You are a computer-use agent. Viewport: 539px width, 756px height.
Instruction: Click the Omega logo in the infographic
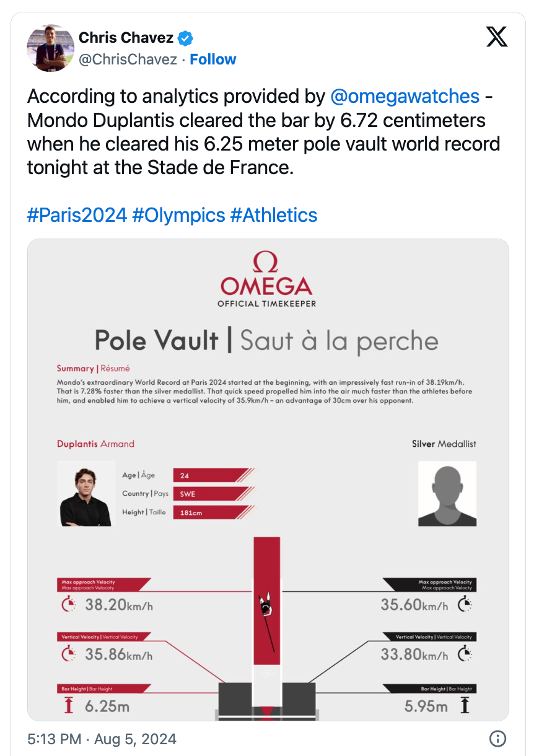[x=266, y=279]
